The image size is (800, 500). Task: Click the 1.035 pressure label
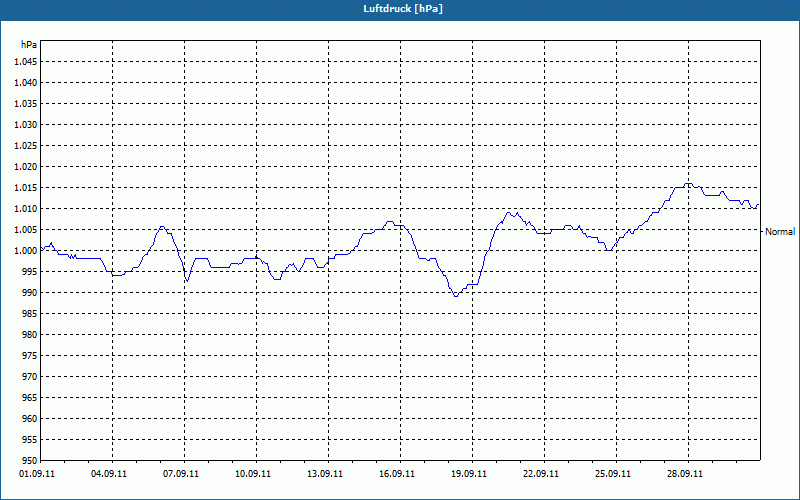[26, 104]
